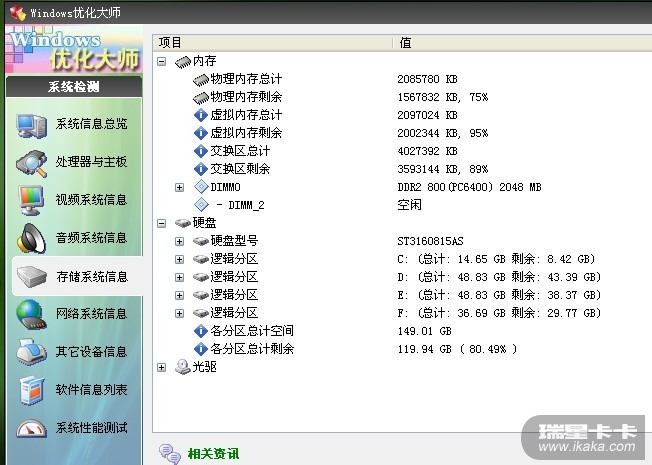The image size is (652, 465).
Task: Collapse the 硬盘 tree node
Action: [x=162, y=224]
